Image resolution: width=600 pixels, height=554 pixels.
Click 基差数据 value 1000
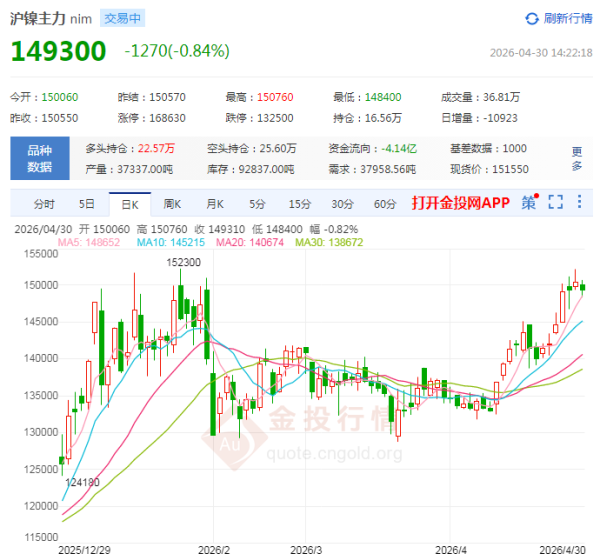coord(514,148)
